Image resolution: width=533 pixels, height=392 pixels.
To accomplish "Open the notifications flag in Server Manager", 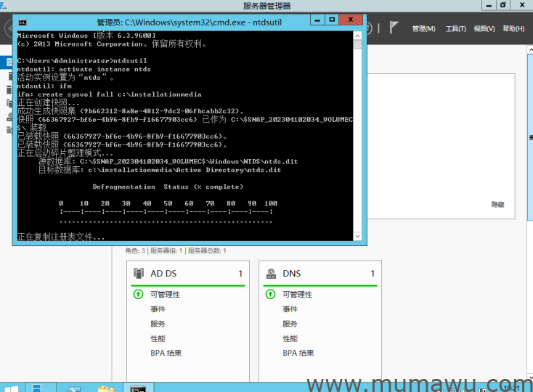I will pos(394,28).
